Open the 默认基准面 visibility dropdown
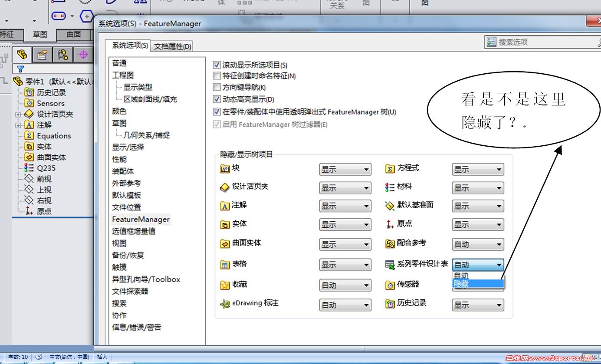601x364 pixels. pos(478,207)
